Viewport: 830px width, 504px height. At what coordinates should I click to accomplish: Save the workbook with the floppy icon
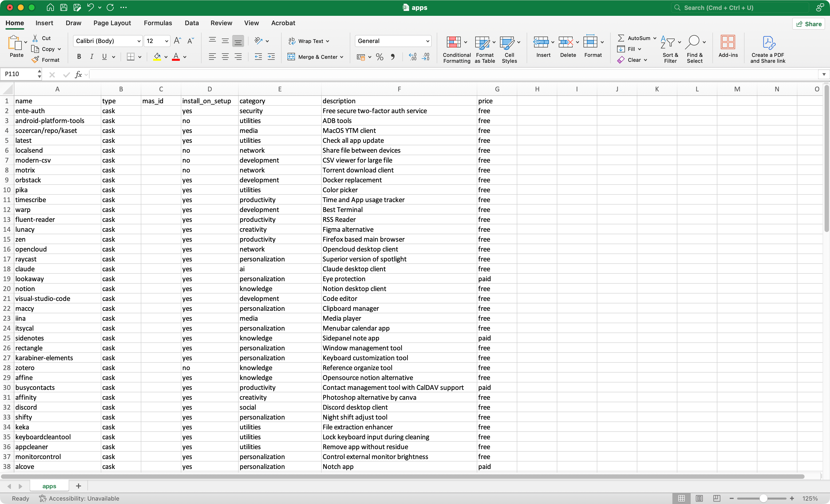point(64,7)
